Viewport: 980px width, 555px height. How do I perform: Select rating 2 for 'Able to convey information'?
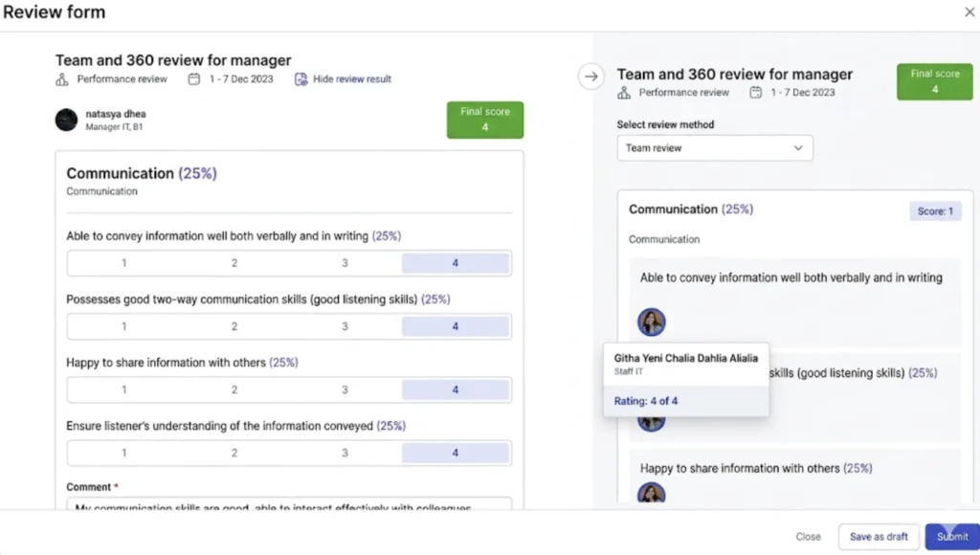pos(235,260)
